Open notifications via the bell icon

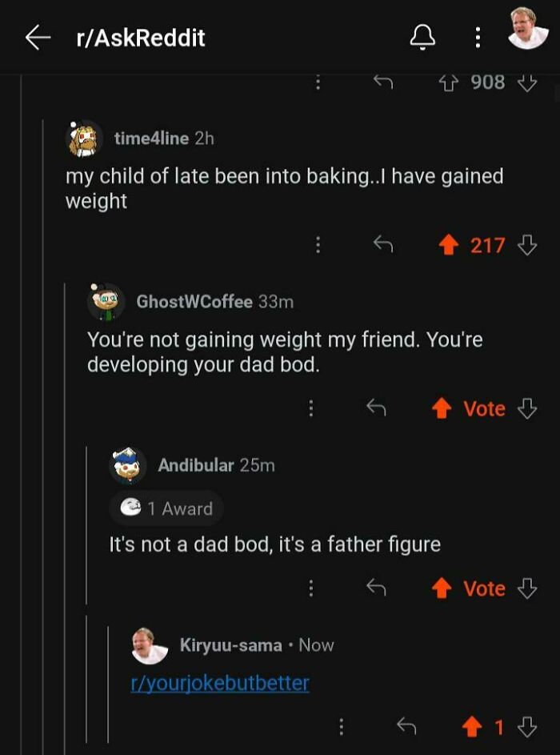pyautogui.click(x=424, y=37)
